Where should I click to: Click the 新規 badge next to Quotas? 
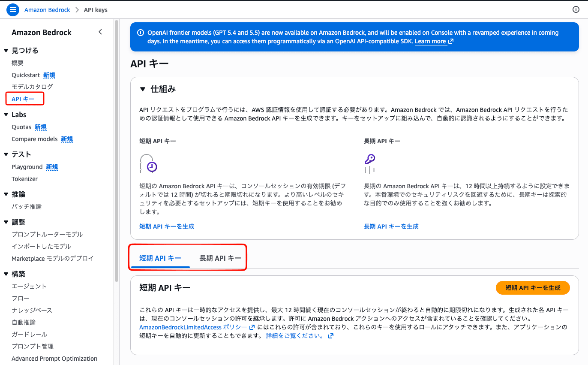(x=41, y=127)
